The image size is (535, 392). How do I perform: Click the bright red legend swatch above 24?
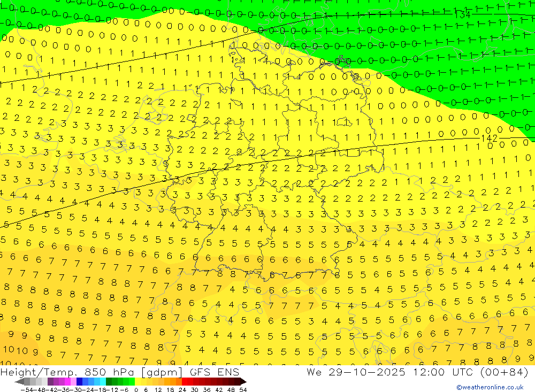coord(185,382)
